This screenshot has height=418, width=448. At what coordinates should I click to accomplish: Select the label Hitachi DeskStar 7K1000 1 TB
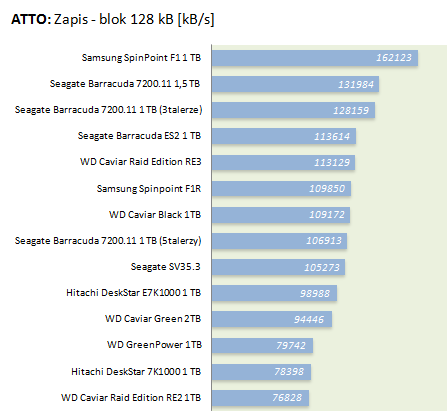(x=136, y=372)
